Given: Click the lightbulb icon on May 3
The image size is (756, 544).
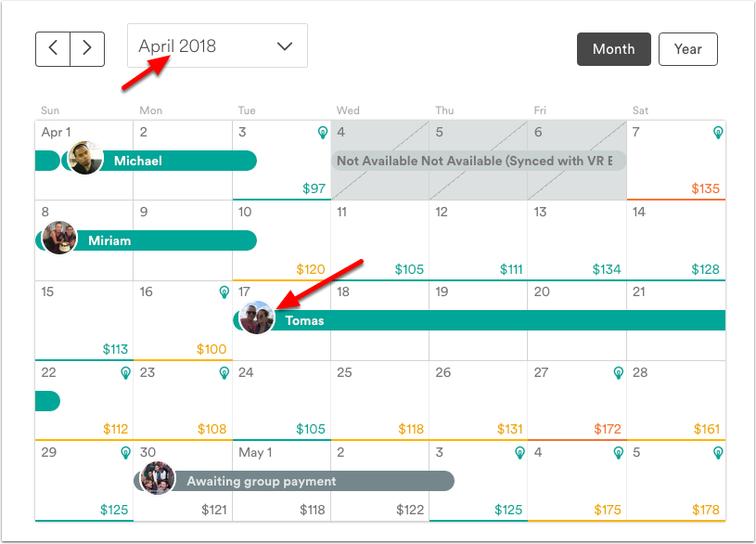Looking at the screenshot, I should (519, 453).
